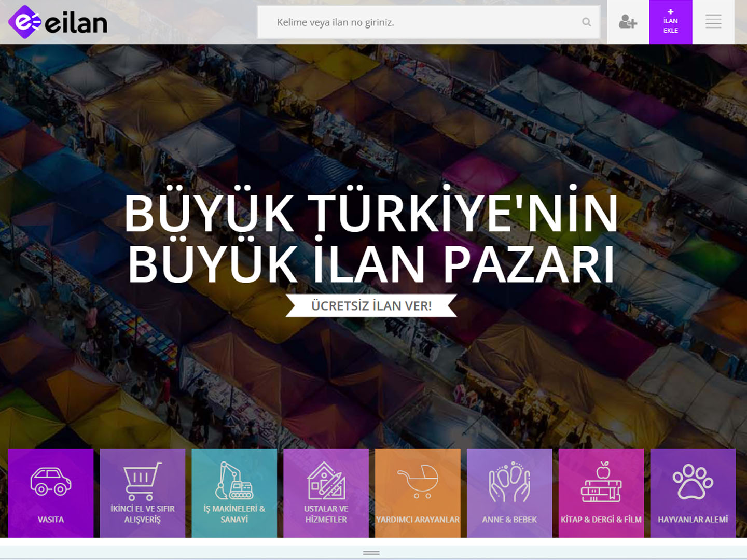This screenshot has width=747, height=560.
Task: Click the ÜCRETSİZ İLAN VER! ribbon
Action: pos(371,306)
